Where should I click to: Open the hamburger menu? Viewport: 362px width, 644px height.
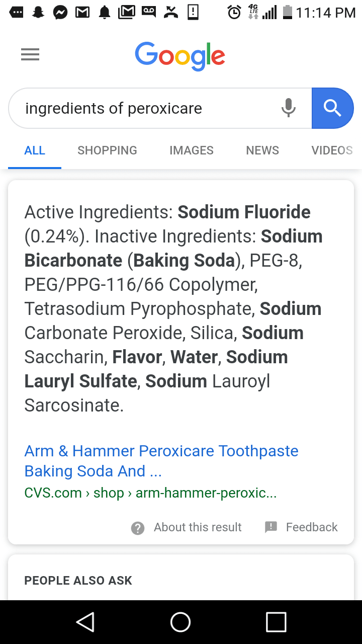click(x=30, y=54)
